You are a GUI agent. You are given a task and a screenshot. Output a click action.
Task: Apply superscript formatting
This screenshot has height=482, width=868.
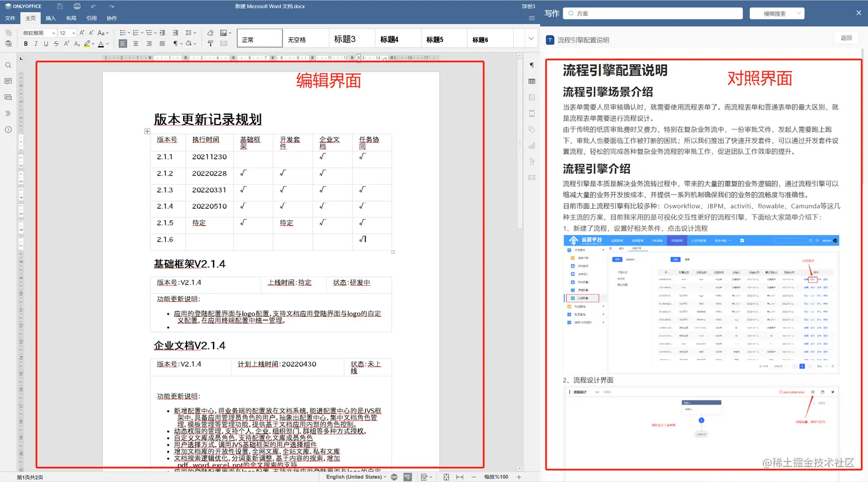point(67,44)
